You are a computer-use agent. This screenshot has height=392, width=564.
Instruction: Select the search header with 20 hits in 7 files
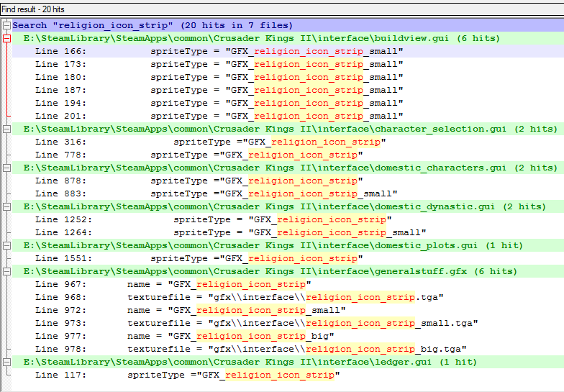[x=288, y=26]
